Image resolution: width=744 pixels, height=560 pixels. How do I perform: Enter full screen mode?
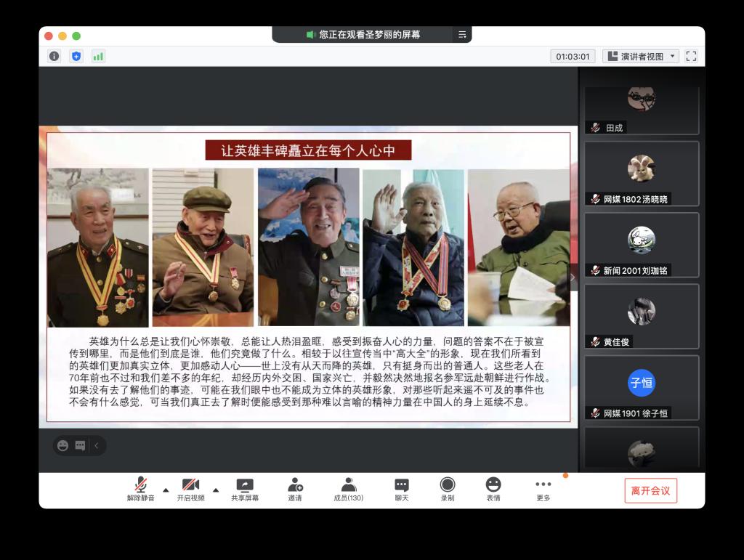pos(691,56)
